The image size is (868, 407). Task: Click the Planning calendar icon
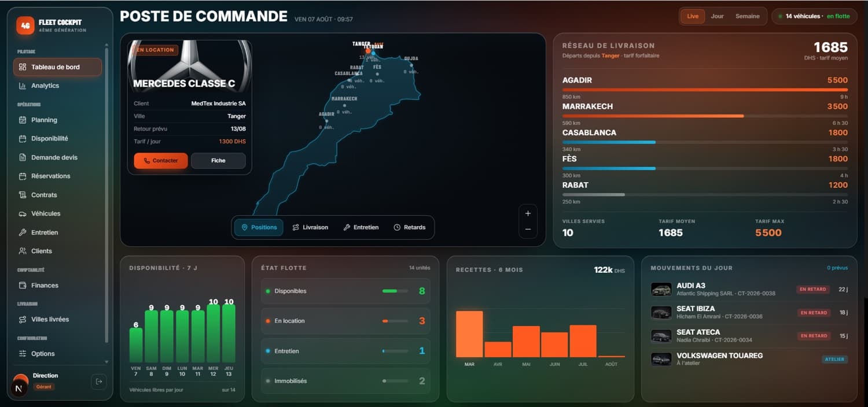23,120
